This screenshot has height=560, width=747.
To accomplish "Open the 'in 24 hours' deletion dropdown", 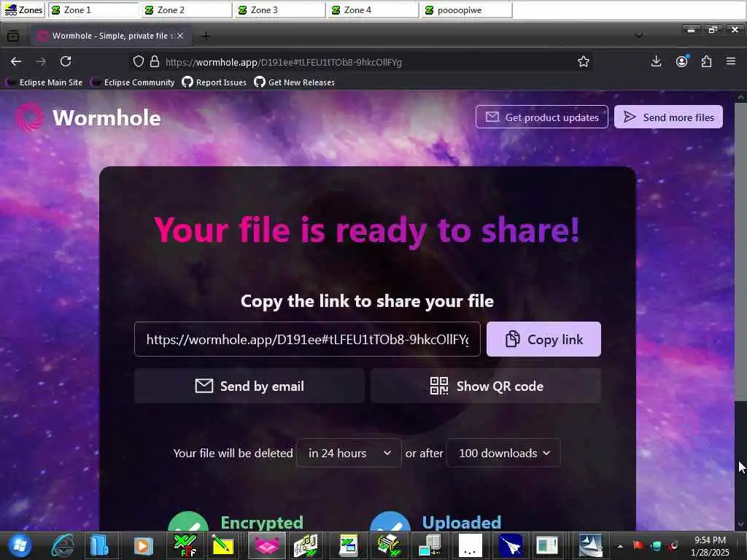I will tap(349, 453).
